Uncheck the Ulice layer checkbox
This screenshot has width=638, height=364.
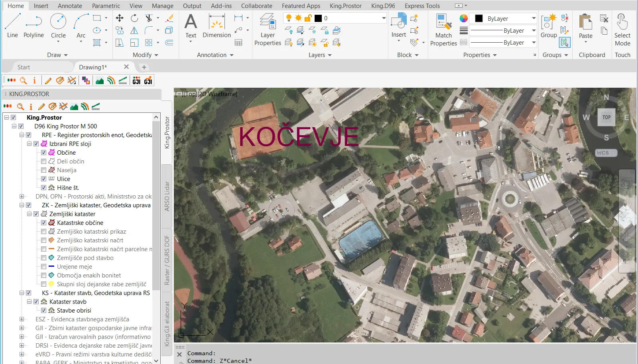click(44, 179)
